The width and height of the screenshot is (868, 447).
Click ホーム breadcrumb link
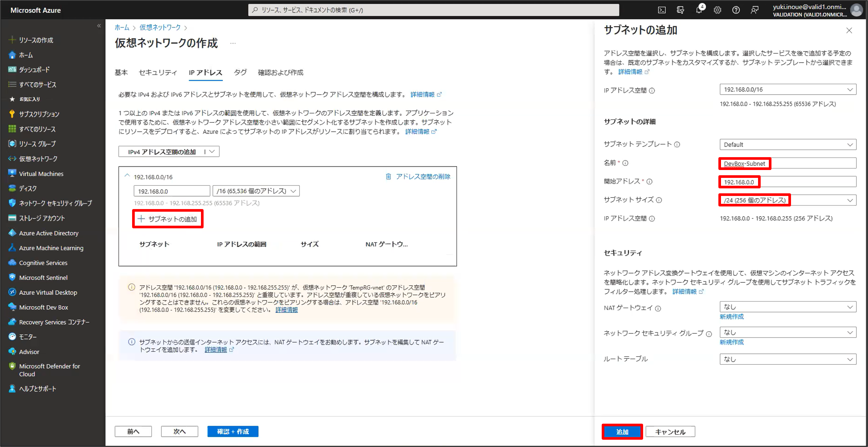[x=122, y=27]
